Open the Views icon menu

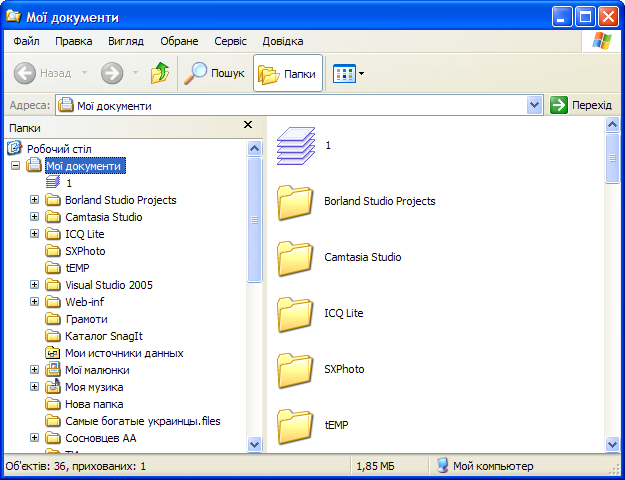coord(344,73)
